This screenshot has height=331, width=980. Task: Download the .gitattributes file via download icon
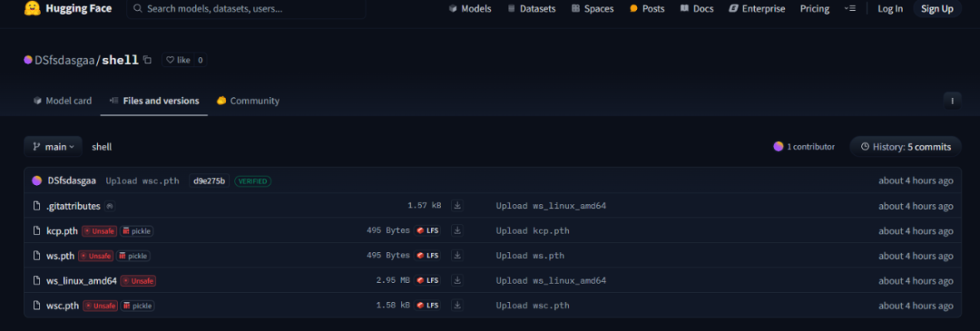456,206
